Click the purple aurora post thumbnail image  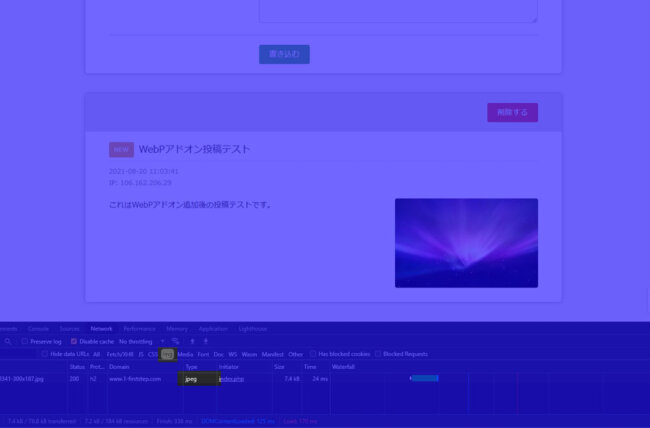click(x=466, y=242)
